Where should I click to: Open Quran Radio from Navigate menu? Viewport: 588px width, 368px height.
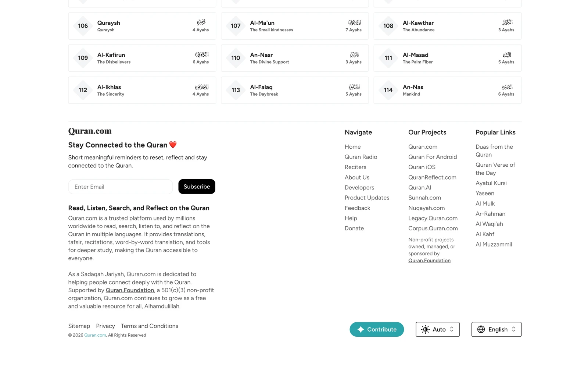tap(361, 157)
